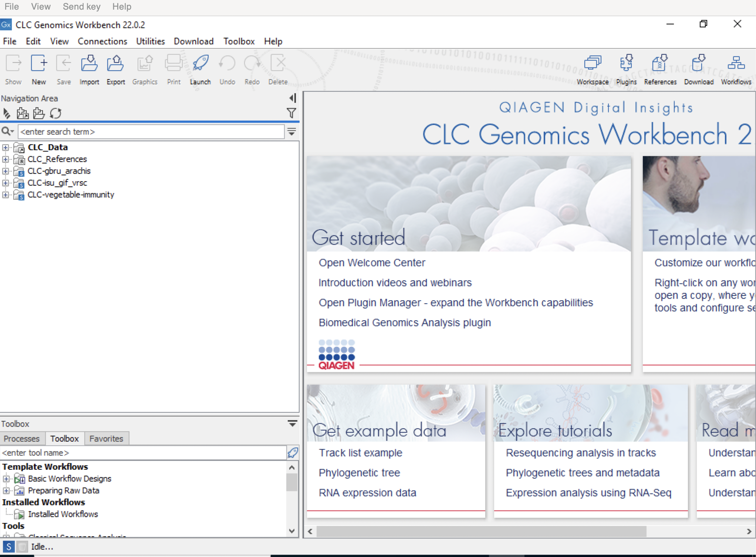Open Resequencing analysis in tracks tutorial
Image resolution: width=756 pixels, height=557 pixels.
[581, 453]
